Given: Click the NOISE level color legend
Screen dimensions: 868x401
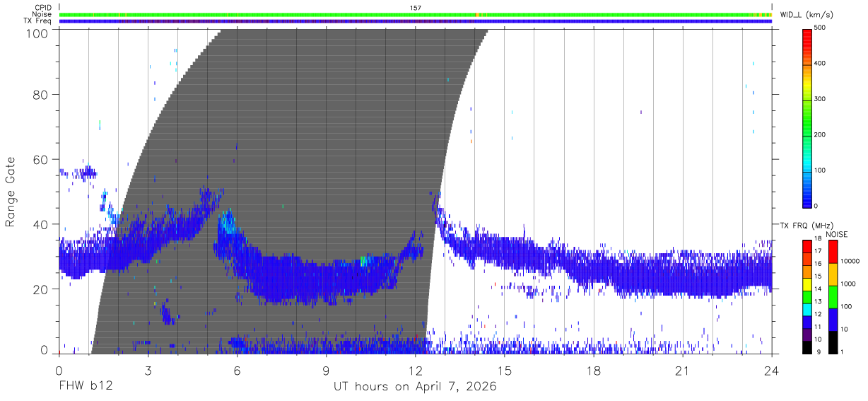Looking at the screenshot, I should (x=833, y=297).
